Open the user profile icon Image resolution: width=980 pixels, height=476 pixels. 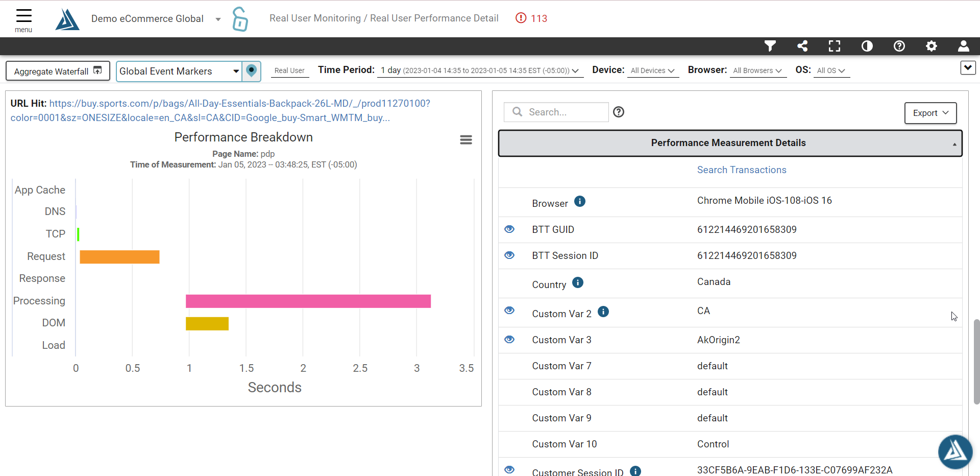(964, 46)
